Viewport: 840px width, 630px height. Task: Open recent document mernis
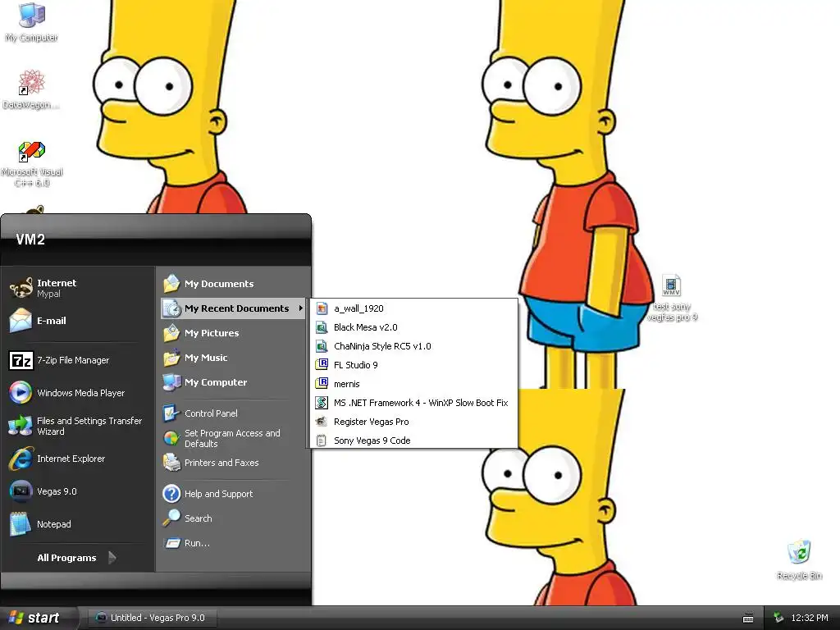(414, 384)
